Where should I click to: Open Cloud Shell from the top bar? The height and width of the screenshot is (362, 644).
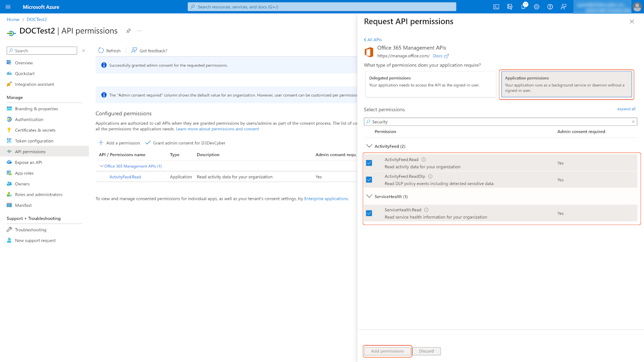point(496,7)
